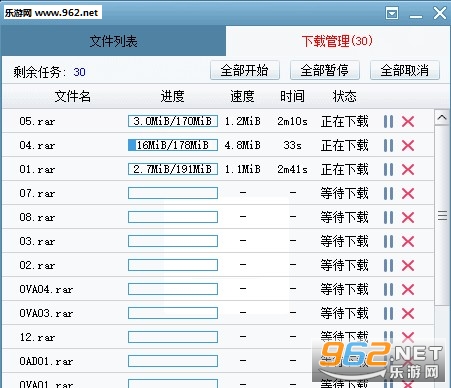Select the 12.rar file name
Viewport: 451px width, 388px height.
coord(37,337)
